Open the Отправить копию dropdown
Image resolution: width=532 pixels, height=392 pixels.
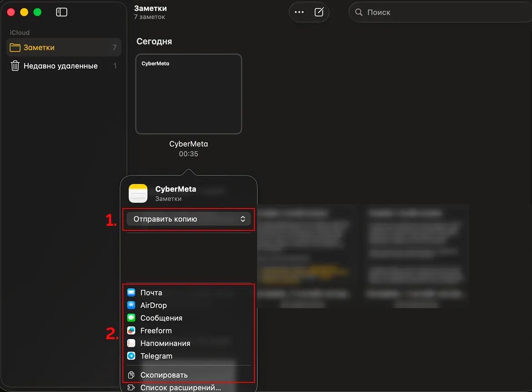coord(189,219)
